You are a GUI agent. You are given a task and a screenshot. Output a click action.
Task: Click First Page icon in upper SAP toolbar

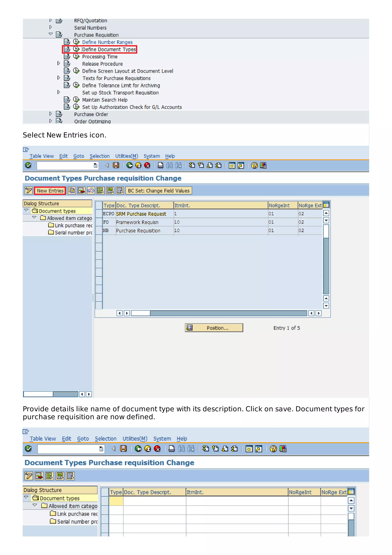[x=192, y=165]
